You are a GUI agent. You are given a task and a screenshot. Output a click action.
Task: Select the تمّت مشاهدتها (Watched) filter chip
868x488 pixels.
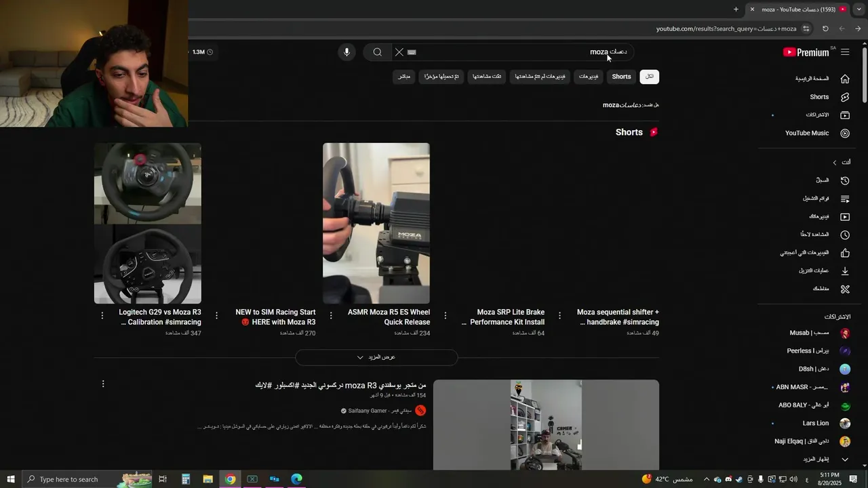(487, 77)
